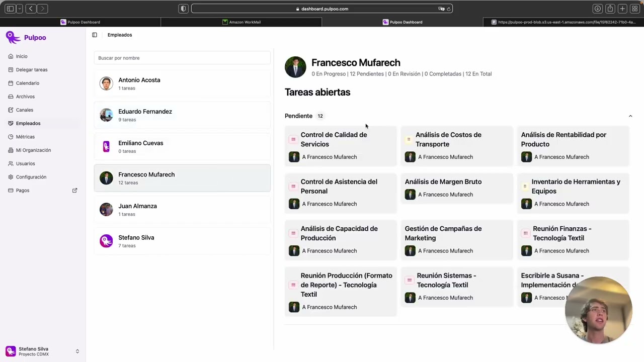Image resolution: width=644 pixels, height=362 pixels.
Task: Select employee Eduardo Fernandez
Action: pyautogui.click(x=182, y=115)
